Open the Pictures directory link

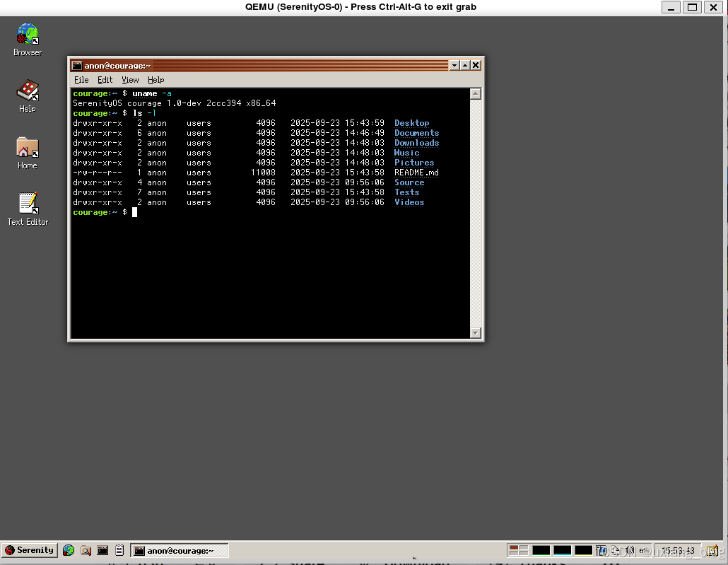pos(414,163)
